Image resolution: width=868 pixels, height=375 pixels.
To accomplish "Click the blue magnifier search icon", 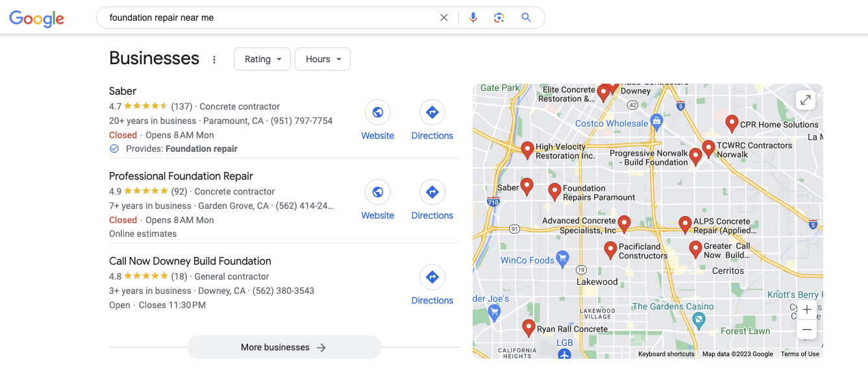I will tap(527, 18).
